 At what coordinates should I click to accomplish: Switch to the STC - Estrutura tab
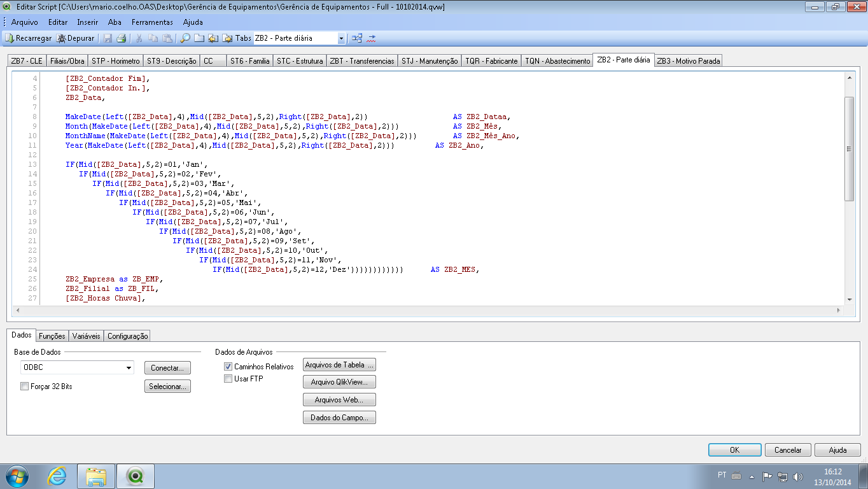300,61
